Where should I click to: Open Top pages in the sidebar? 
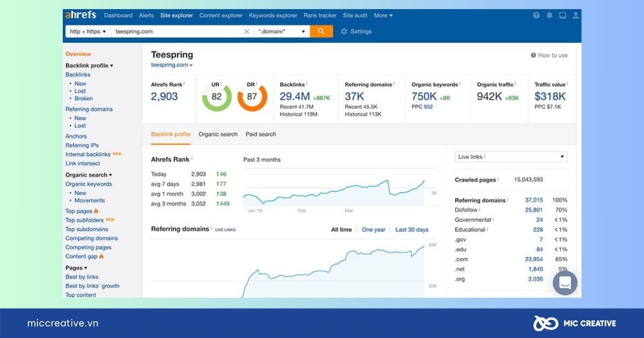pos(79,211)
